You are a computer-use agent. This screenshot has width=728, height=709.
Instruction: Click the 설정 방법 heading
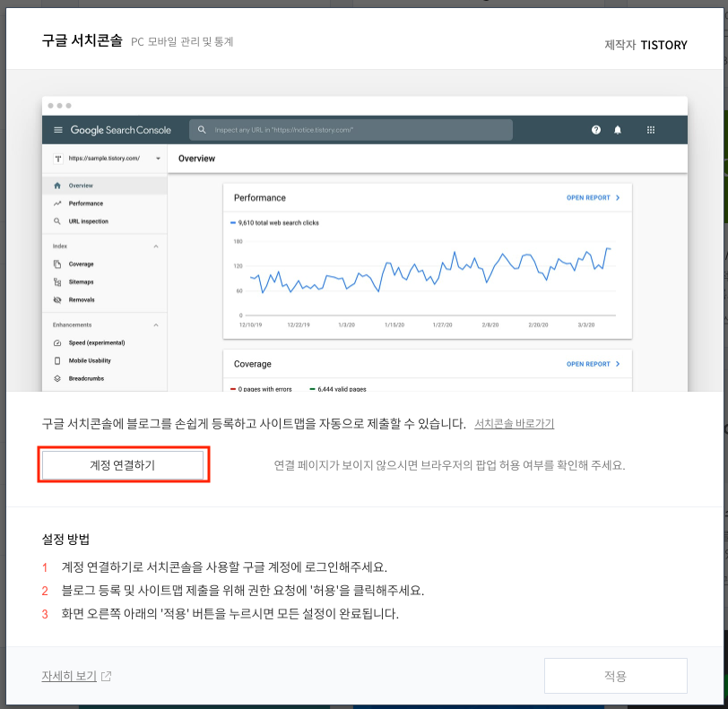pyautogui.click(x=66, y=539)
